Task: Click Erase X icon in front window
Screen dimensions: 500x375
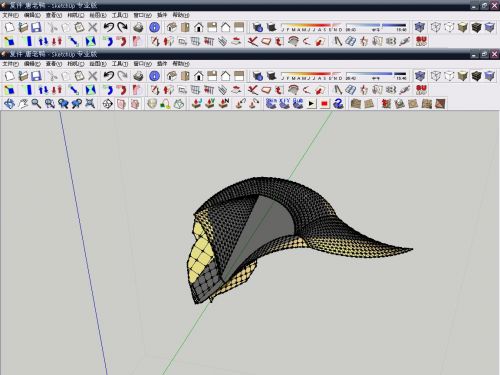Action: 93,76
